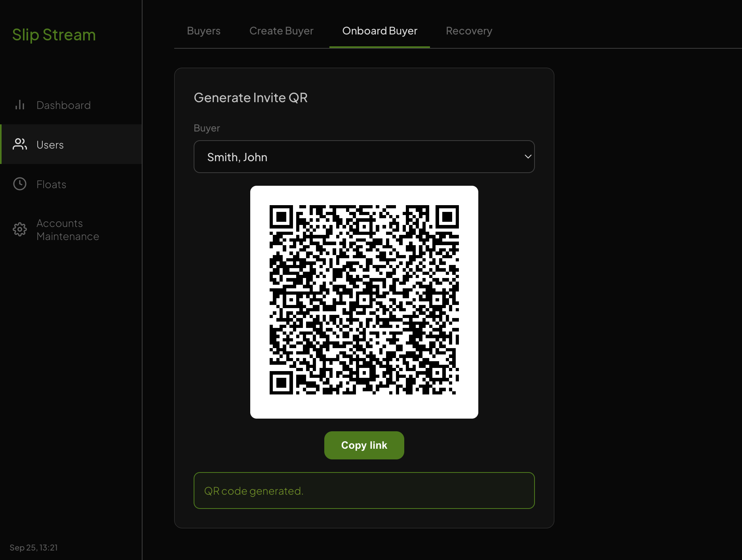Click the 'QR code generated.' status message
This screenshot has height=560, width=742.
(x=364, y=490)
